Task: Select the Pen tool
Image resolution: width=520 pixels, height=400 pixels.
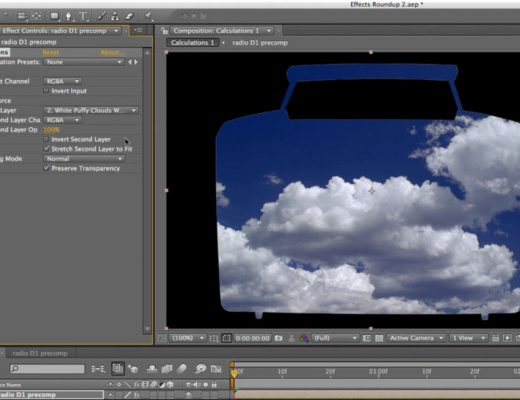Action: (x=68, y=16)
